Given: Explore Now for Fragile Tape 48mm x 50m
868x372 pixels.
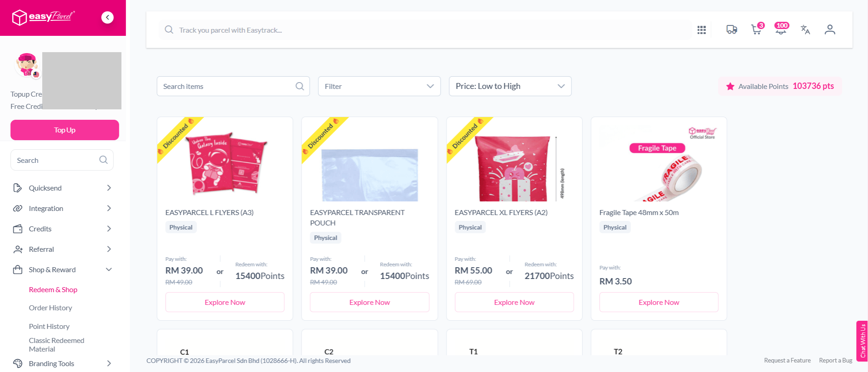Looking at the screenshot, I should 659,302.
